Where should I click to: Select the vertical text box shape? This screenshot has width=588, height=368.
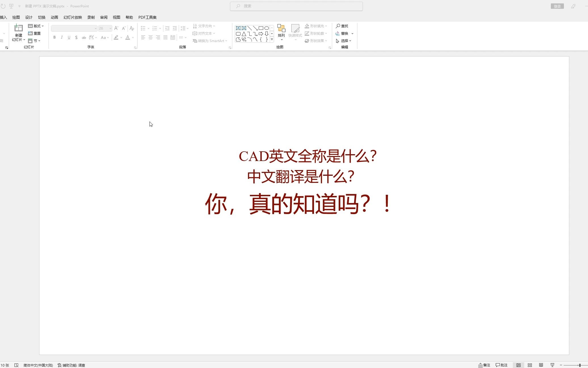[244, 28]
